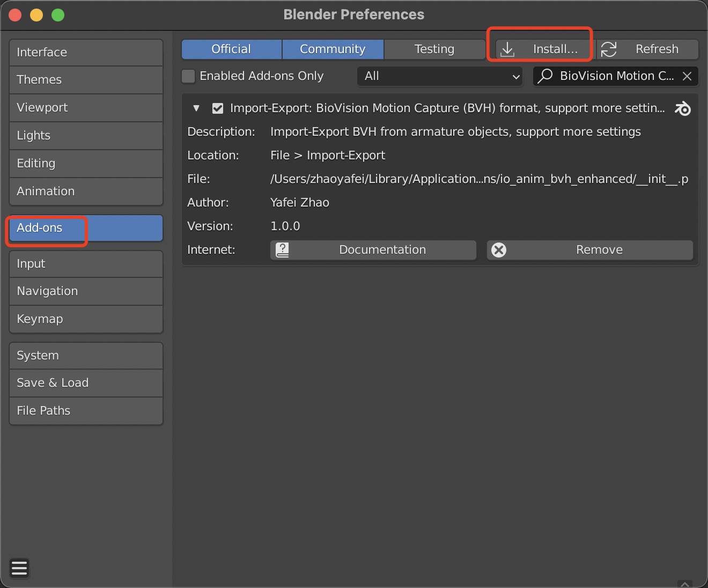Click the Blender logo icon in the add-on header

point(683,108)
